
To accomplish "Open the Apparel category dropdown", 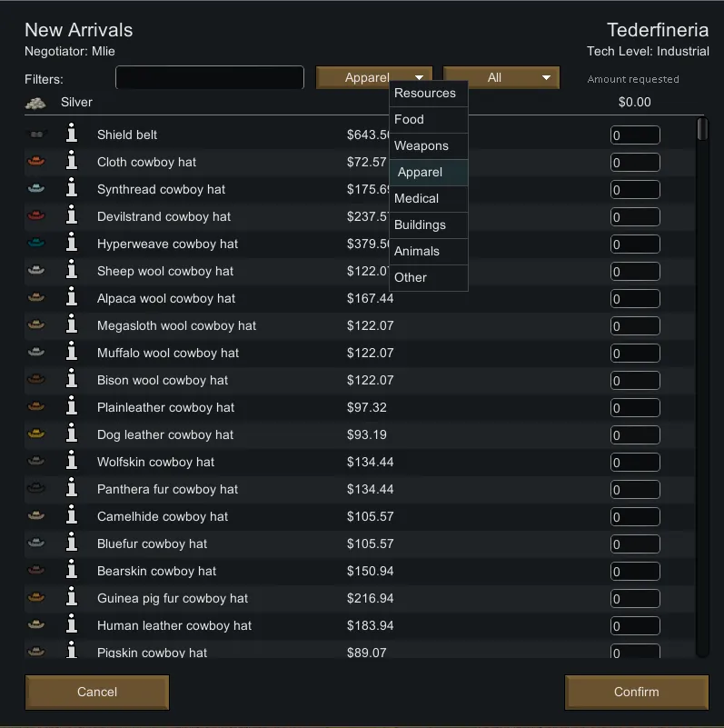I will tap(373, 78).
